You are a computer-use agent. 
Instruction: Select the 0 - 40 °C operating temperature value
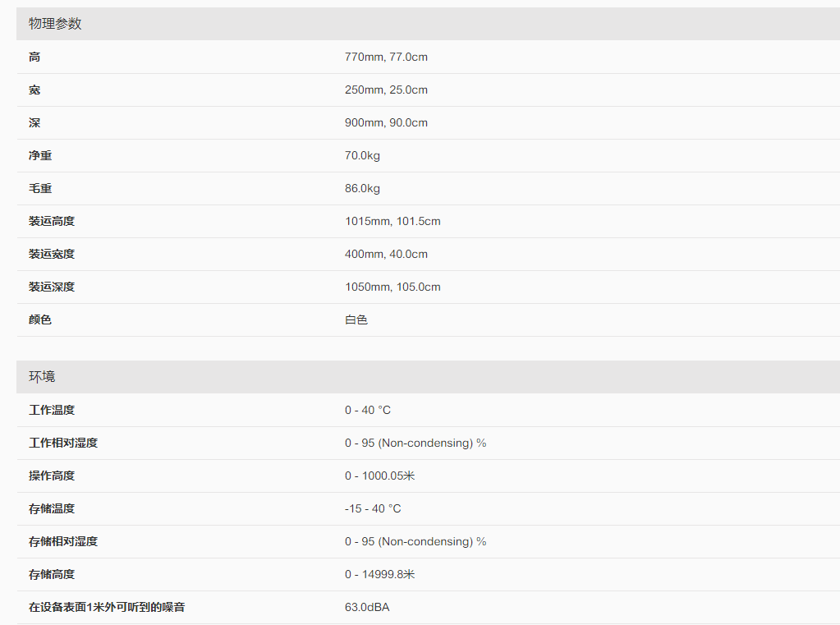point(368,410)
